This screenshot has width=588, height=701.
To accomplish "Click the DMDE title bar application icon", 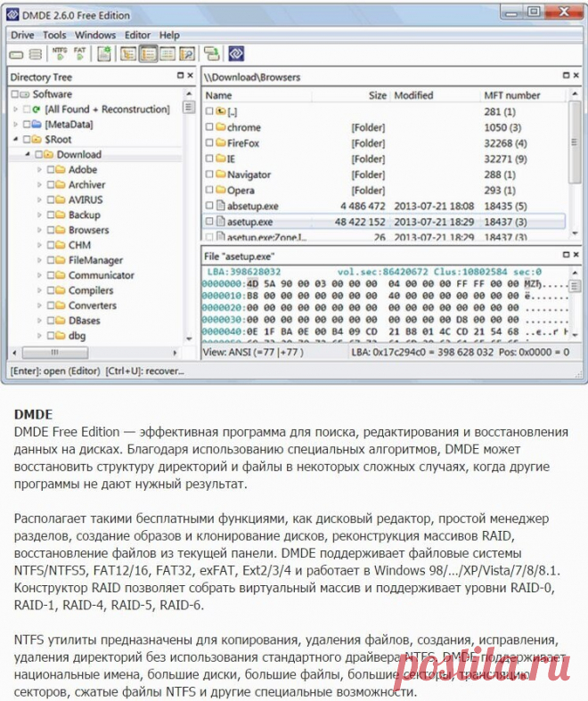I will point(13,14).
